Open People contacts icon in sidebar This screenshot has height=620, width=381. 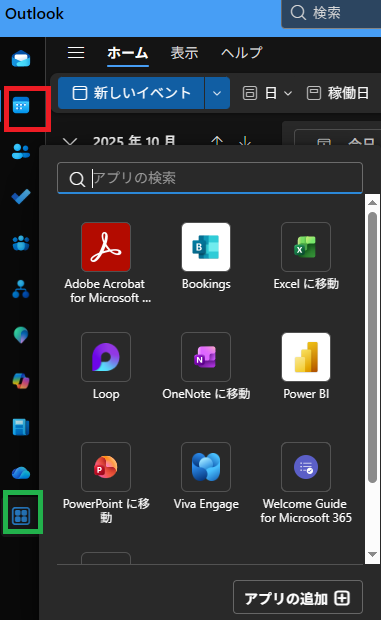21,151
